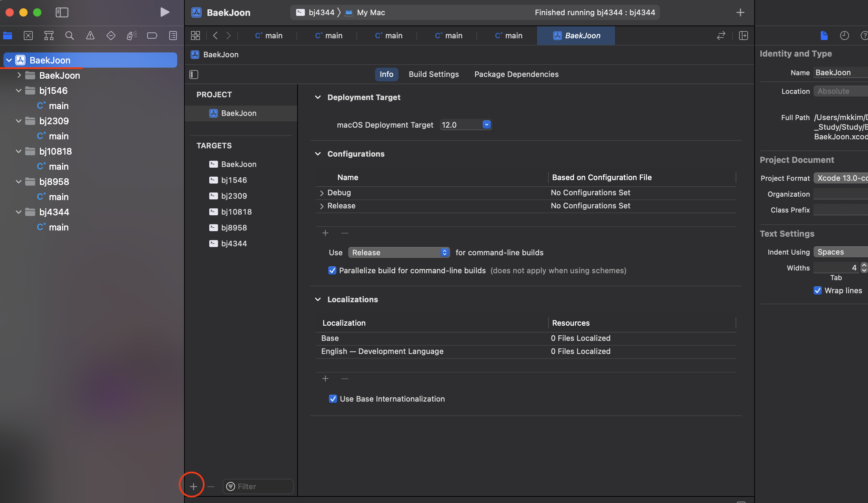Screen dimensions: 868x503
Task: Switch to Build Settings tab
Action: [x=433, y=74]
